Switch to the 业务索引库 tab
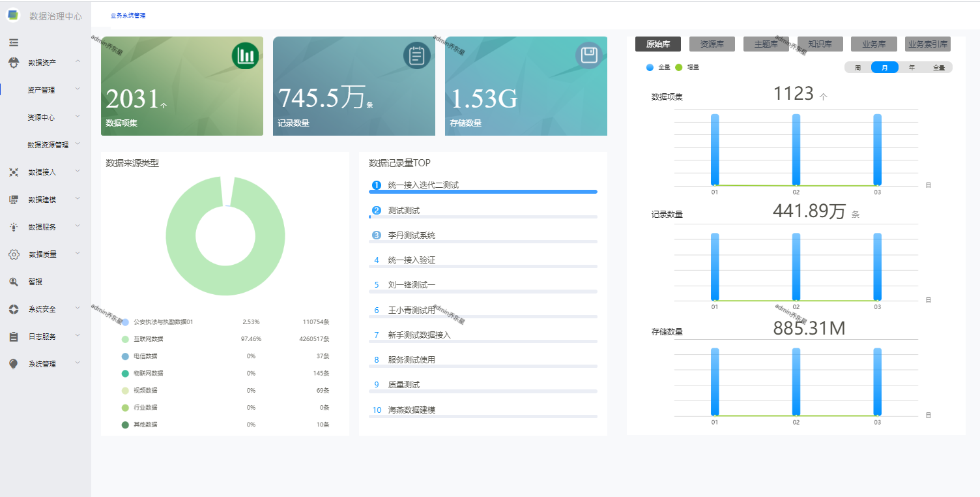 coord(928,44)
